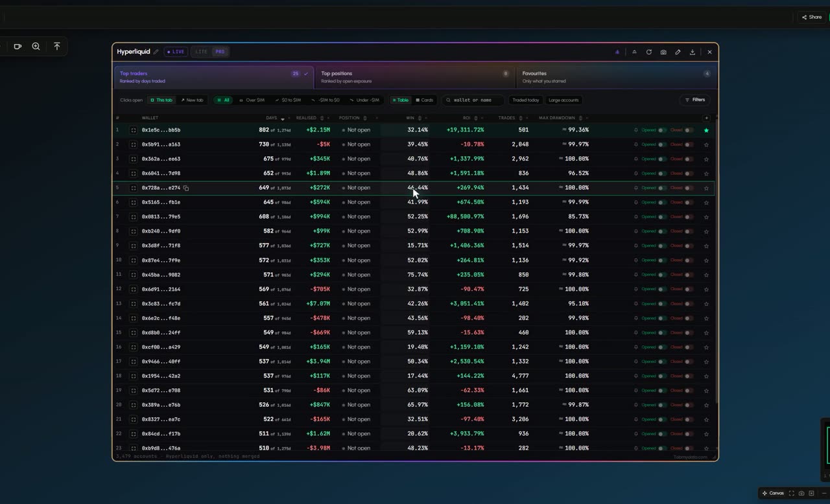The height and width of the screenshot is (504, 830).
Task: Open expand icon for wallet 0x6041...7d98
Action: pyautogui.click(x=134, y=174)
